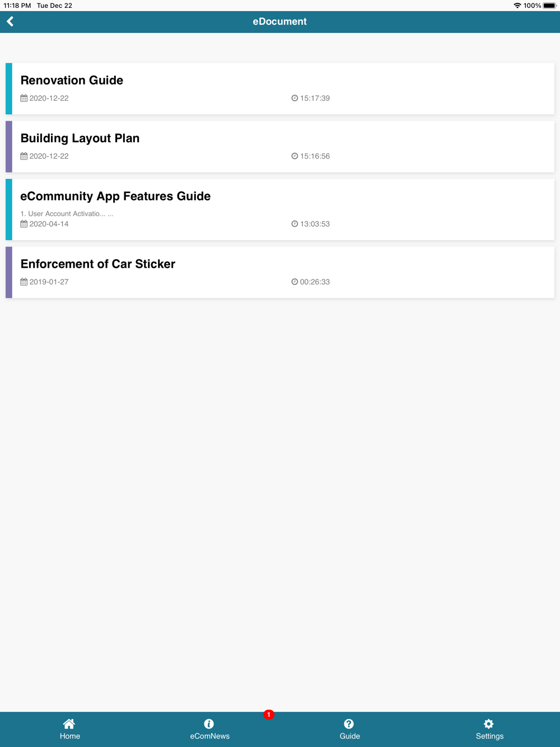Open Settings gear icon
This screenshot has width=560, height=747.
point(489,723)
